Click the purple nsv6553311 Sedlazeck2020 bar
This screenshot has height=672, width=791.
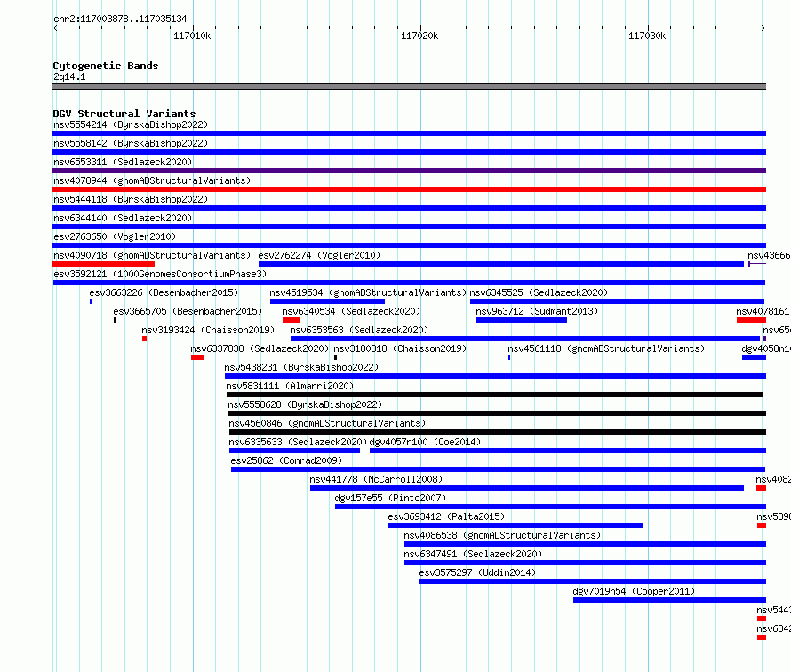tap(409, 171)
